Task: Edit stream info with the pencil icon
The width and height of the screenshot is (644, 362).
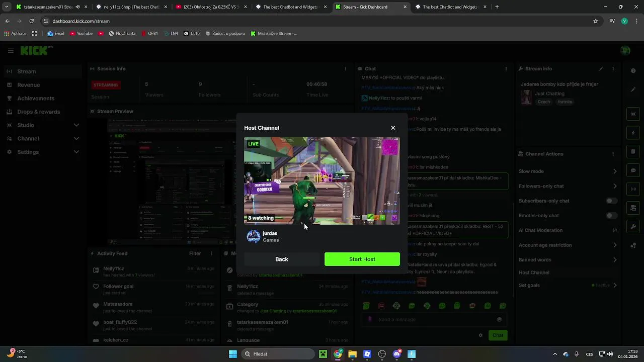Action: 601,69
